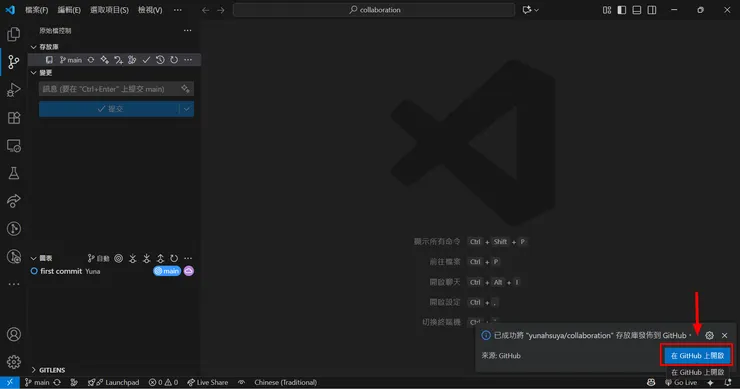Collapse the 變更 section
This screenshot has width=740, height=389.
[x=33, y=73]
